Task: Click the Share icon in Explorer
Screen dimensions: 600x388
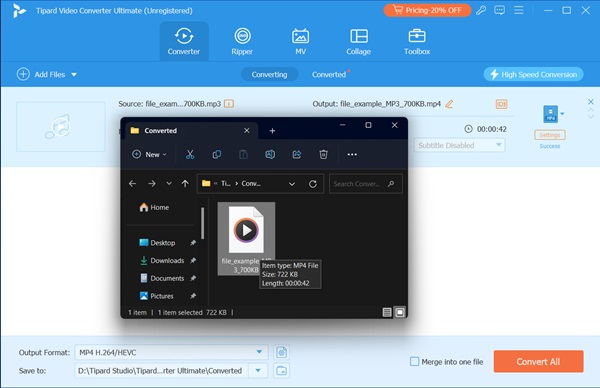Action: coord(297,154)
